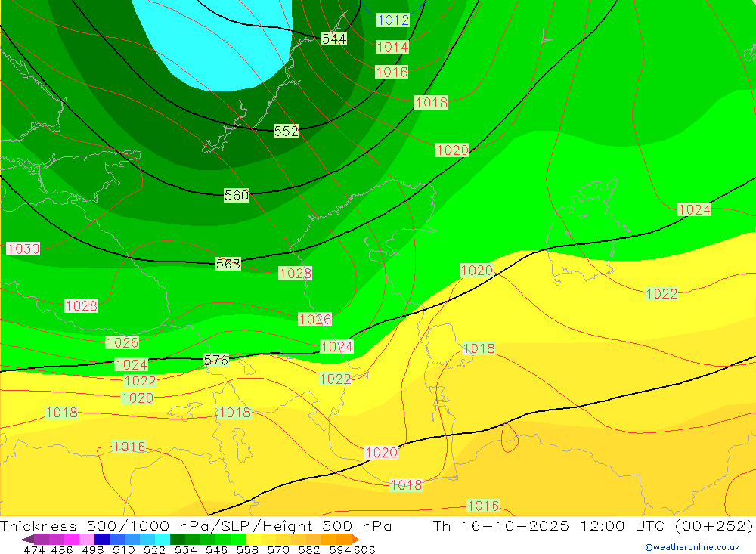
Task: Click the 558 legend scale value
Action: point(247,549)
